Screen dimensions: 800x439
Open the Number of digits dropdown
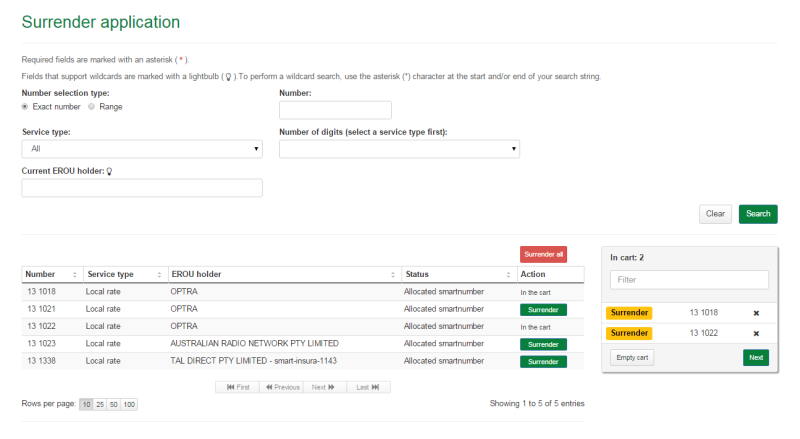click(399, 149)
